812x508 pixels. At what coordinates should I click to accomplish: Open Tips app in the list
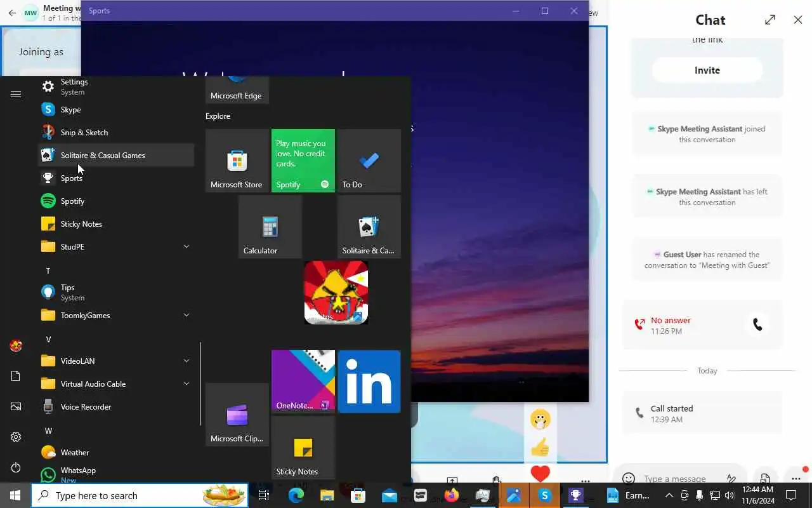click(x=116, y=292)
